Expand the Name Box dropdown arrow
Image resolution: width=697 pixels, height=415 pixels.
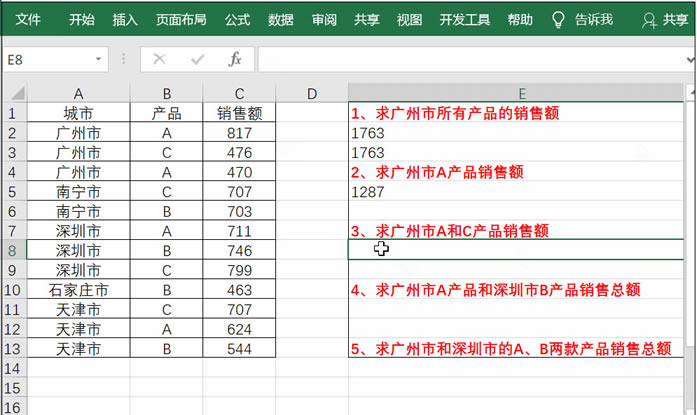(x=98, y=60)
